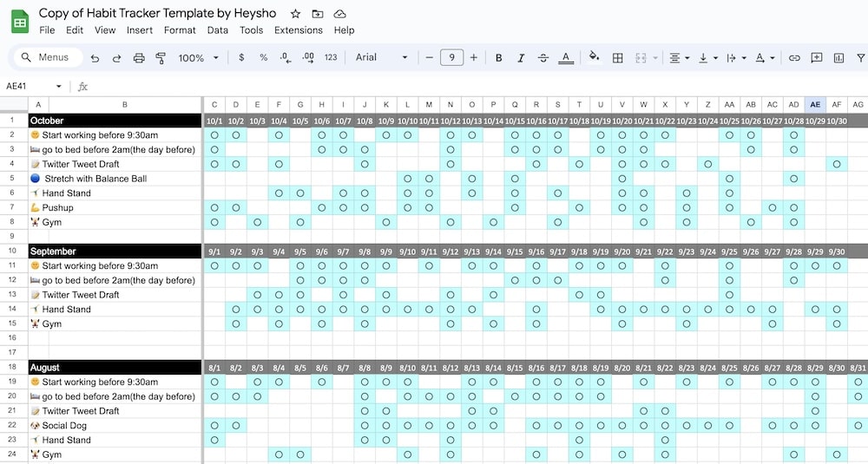
Task: Open the Fill color picker
Action: [x=594, y=58]
